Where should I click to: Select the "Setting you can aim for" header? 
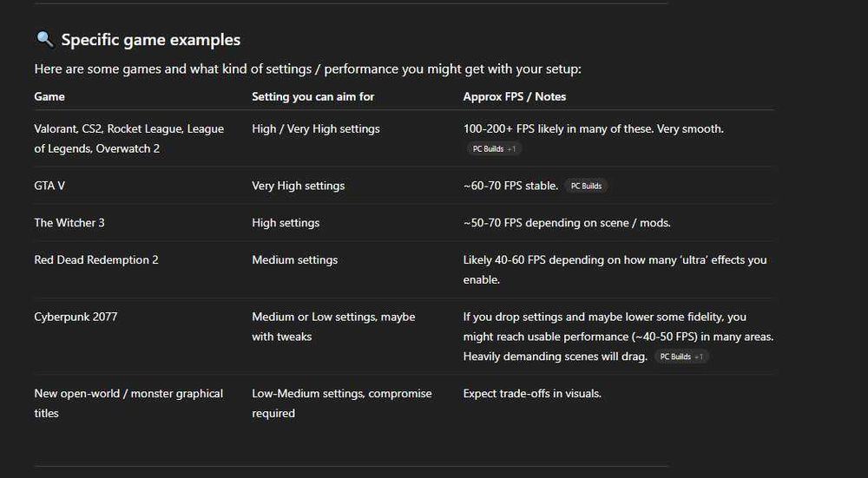tap(313, 96)
